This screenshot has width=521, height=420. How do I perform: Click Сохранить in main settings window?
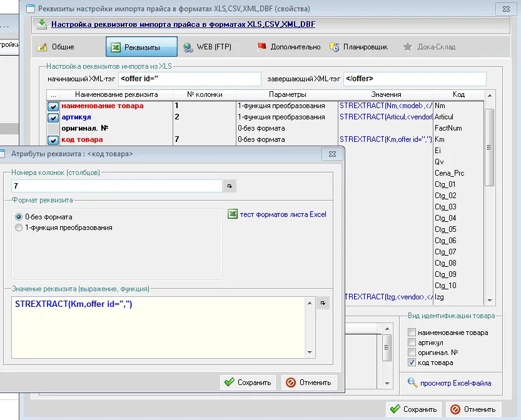(413, 409)
